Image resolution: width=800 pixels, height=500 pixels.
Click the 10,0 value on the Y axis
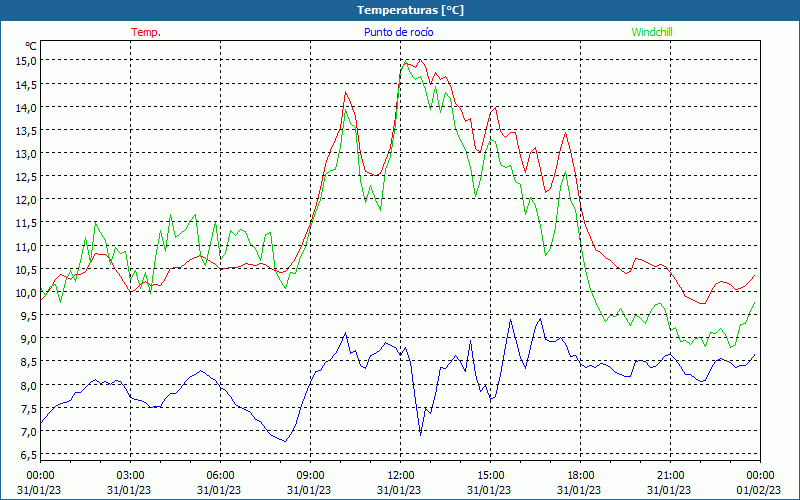coord(26,292)
